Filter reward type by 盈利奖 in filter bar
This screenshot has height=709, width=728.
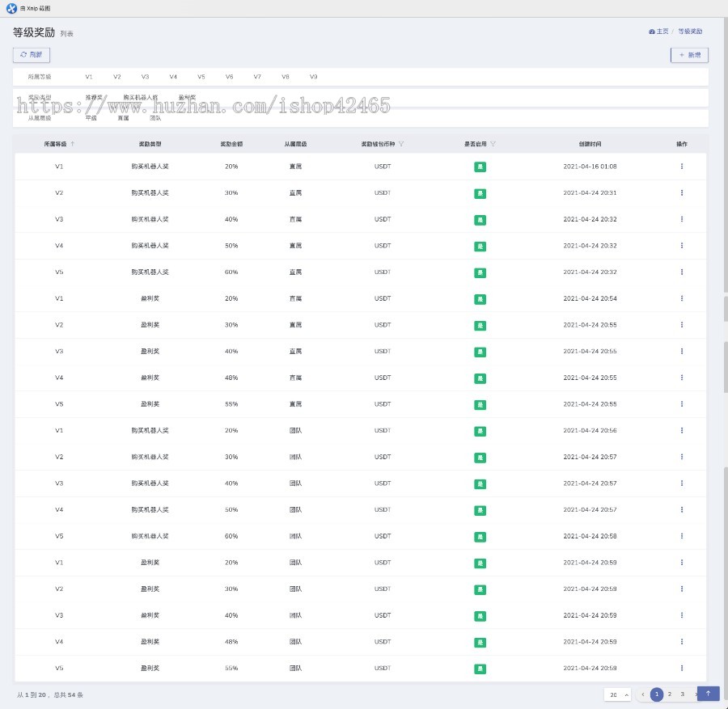187,98
